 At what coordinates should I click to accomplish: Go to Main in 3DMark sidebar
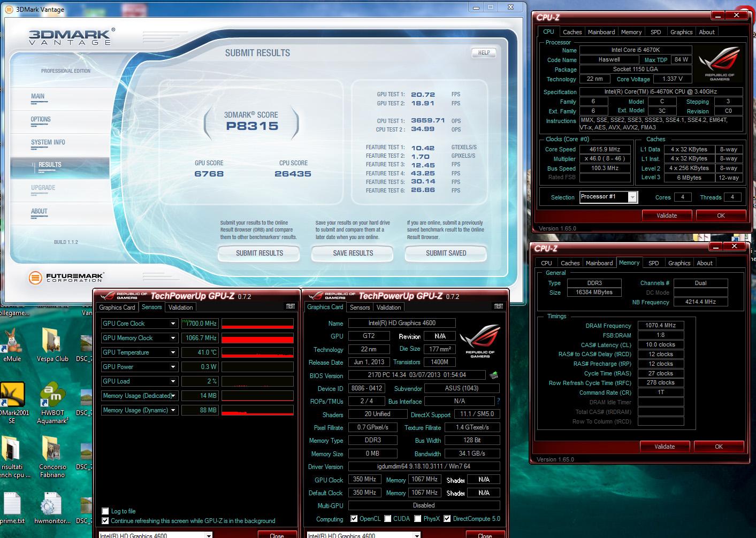pyautogui.click(x=37, y=96)
